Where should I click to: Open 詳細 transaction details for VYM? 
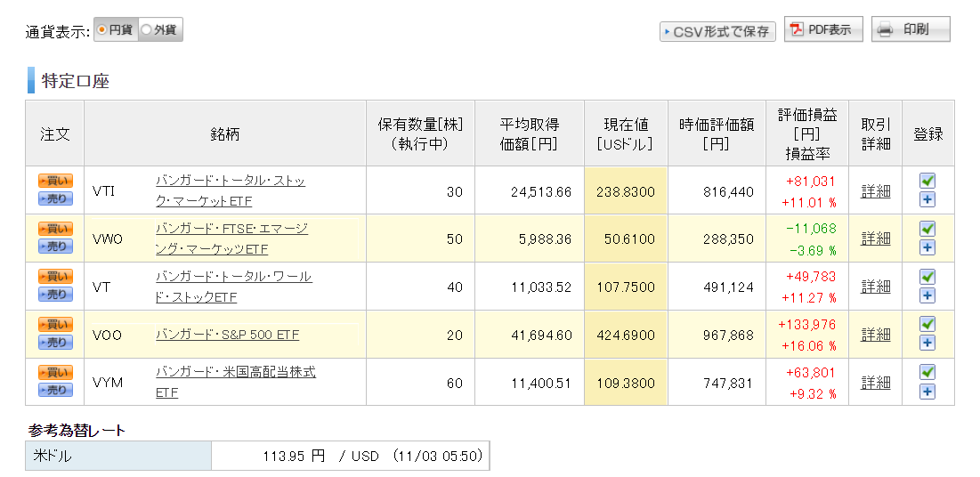[875, 382]
